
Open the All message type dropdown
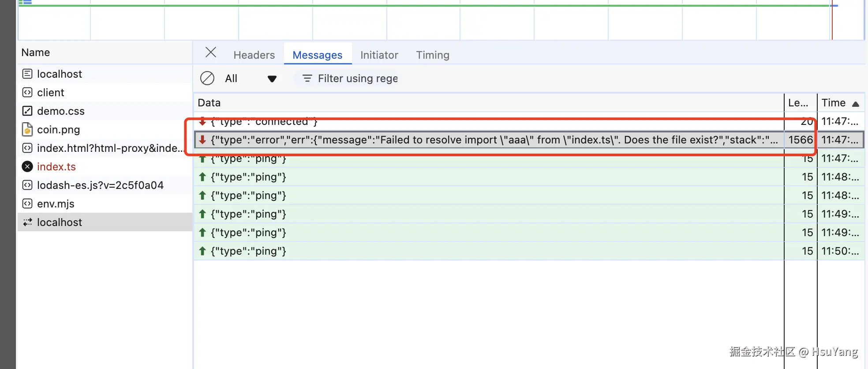click(251, 79)
